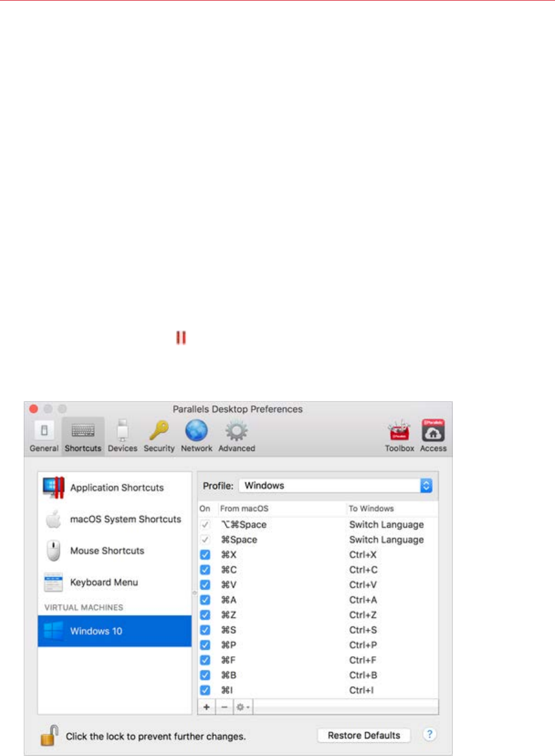Click the Ctrl+A mapping text
The image size is (555, 756).
coord(363,600)
